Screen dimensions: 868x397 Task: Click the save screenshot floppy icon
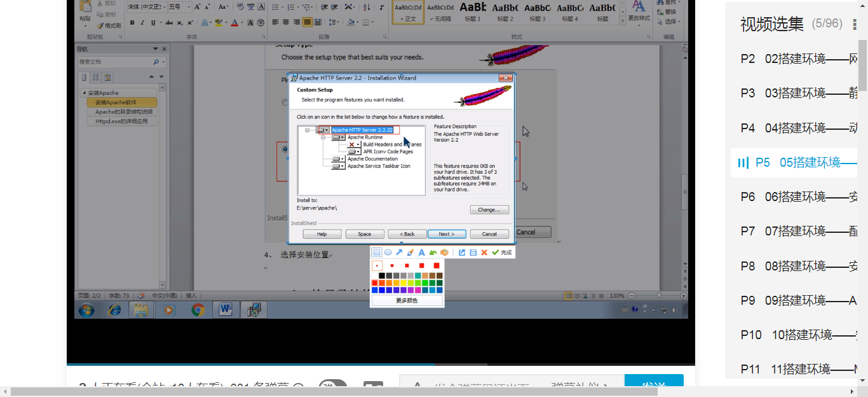click(x=473, y=253)
